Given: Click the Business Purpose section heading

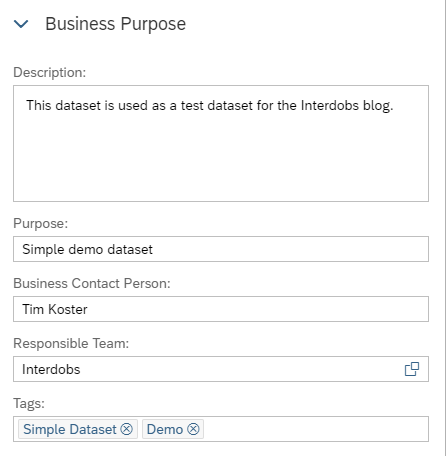Looking at the screenshot, I should [x=115, y=24].
